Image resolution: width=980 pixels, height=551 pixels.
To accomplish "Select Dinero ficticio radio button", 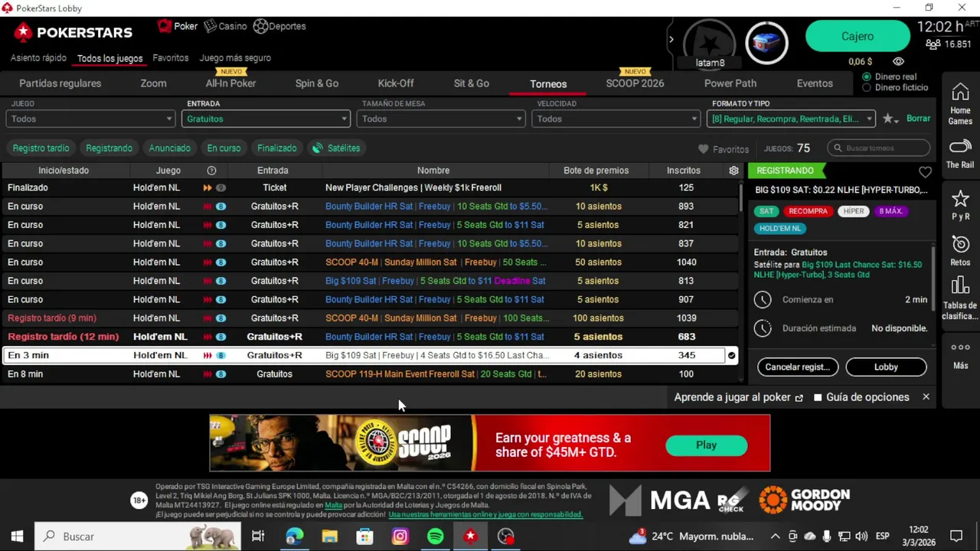I will point(867,87).
